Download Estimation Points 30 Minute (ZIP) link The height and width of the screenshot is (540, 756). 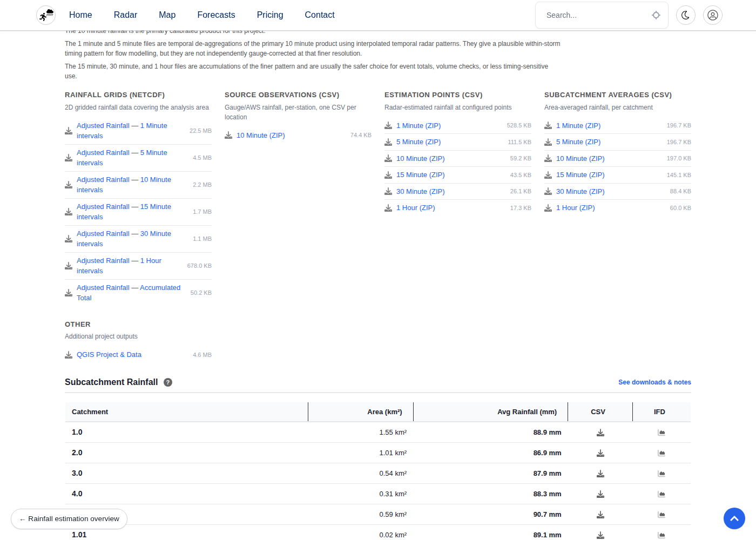click(x=421, y=192)
